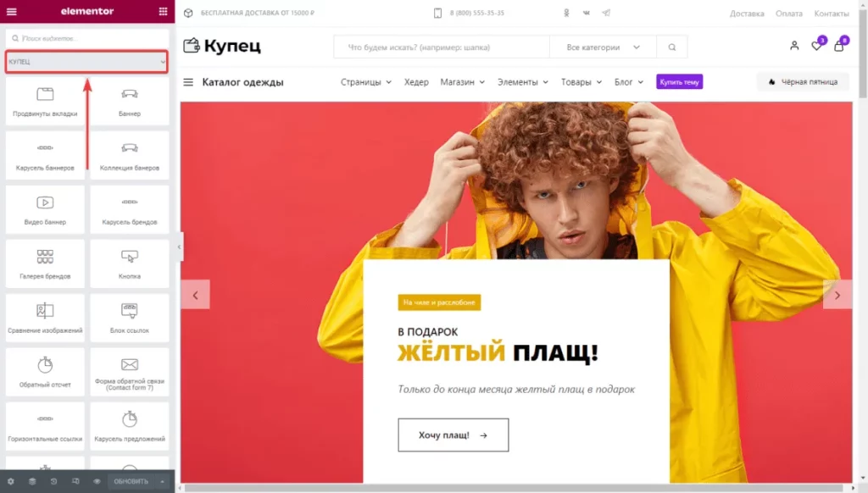Open the Магазин menu

[462, 82]
